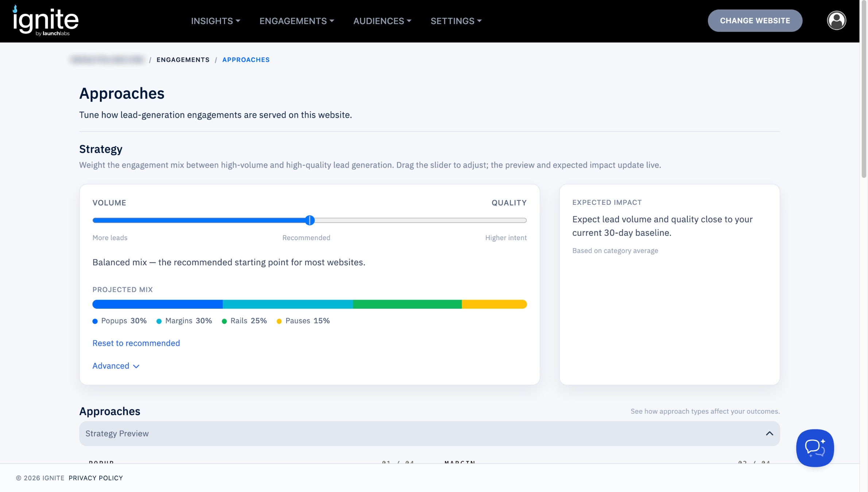Go to Engagements breadcrumb
868x492 pixels.
coord(183,59)
